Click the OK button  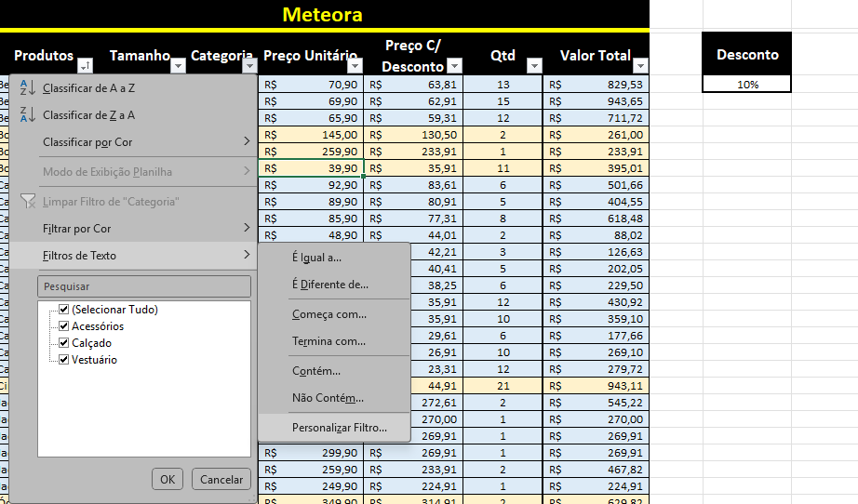click(x=168, y=480)
